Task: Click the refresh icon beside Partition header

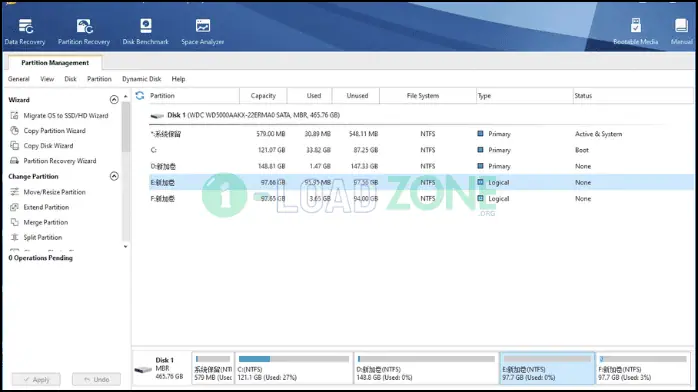Action: click(x=140, y=96)
